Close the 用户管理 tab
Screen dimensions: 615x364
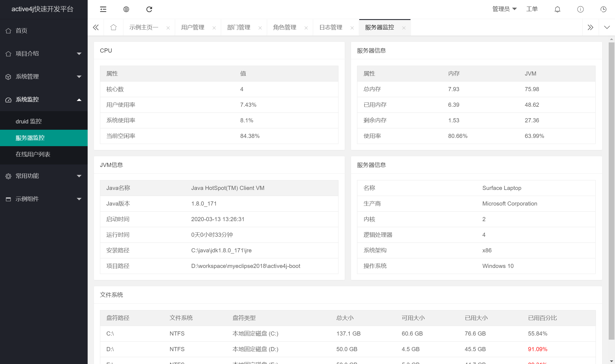pyautogui.click(x=214, y=28)
